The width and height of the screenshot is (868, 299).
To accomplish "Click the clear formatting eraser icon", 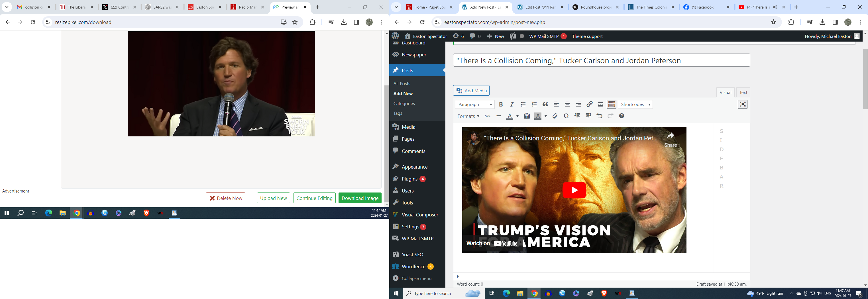I will click(x=555, y=116).
